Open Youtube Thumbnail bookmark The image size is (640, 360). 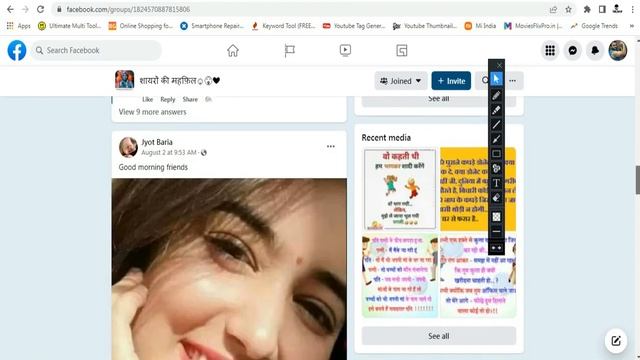[425, 26]
